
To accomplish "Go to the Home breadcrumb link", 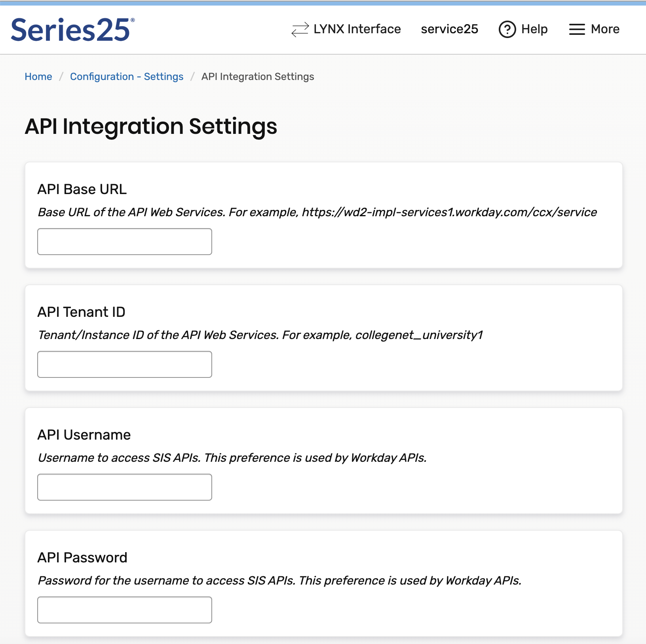I will (x=38, y=76).
